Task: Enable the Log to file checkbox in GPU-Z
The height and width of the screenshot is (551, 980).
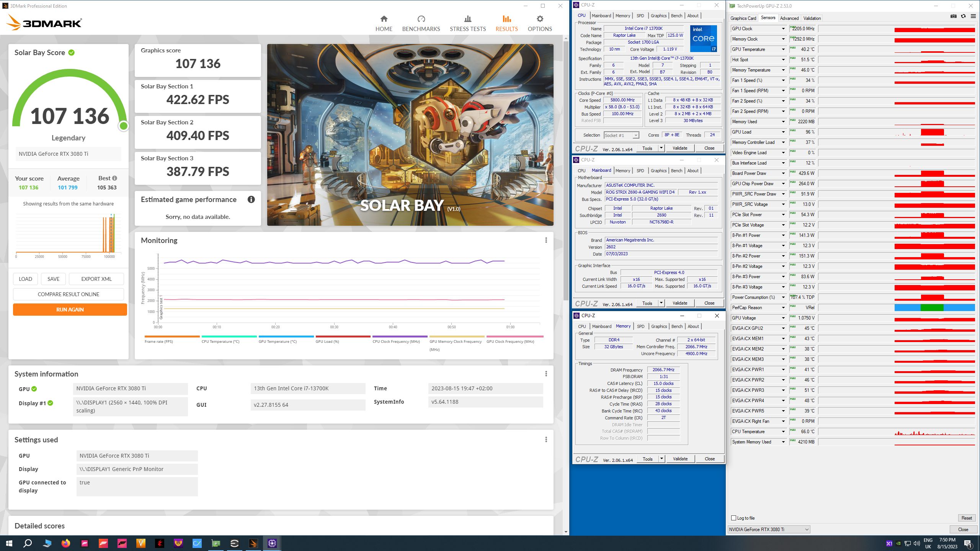Action: (733, 518)
